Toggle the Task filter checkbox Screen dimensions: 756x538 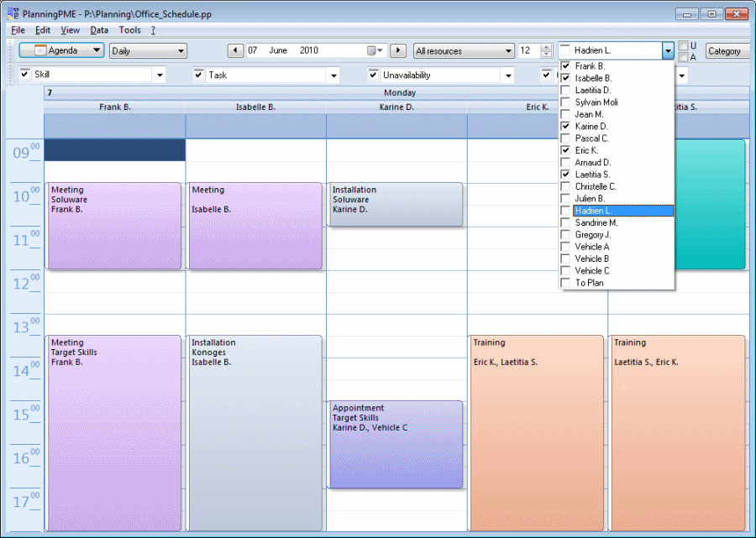tap(198, 75)
